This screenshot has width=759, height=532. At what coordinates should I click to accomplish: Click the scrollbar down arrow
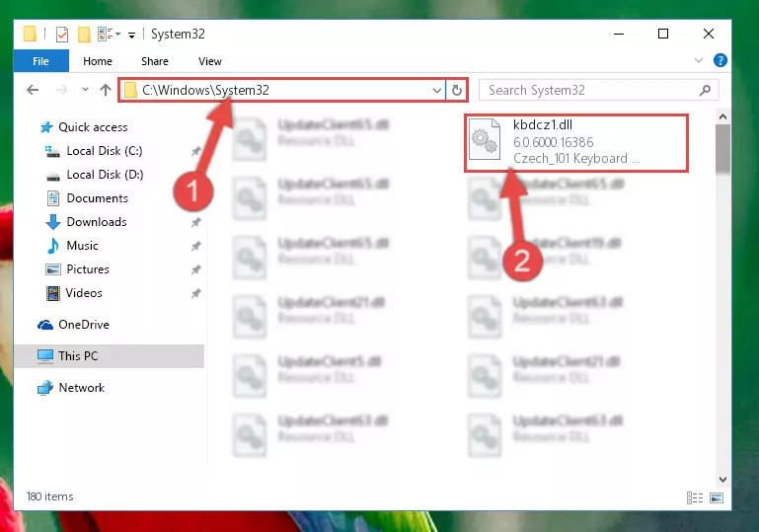(722, 480)
